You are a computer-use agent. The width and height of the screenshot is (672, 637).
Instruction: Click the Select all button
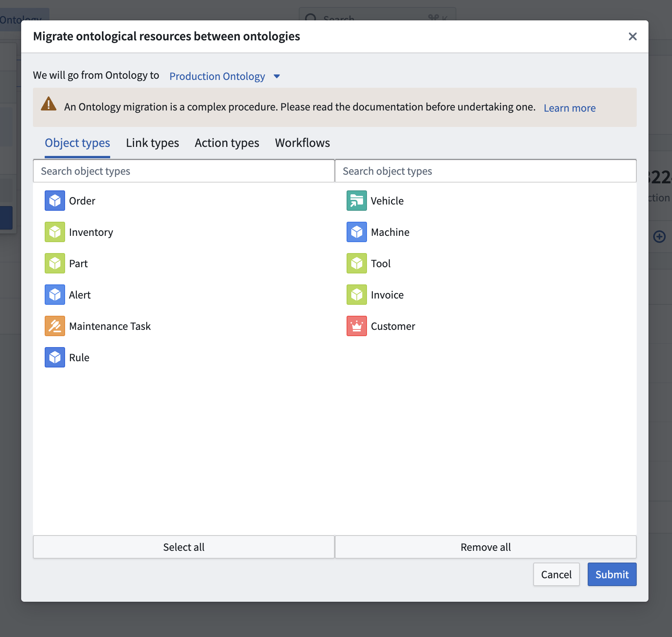(x=184, y=547)
